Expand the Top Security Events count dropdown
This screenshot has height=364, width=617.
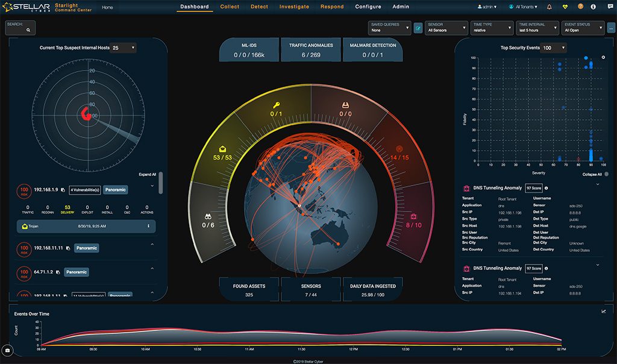point(554,48)
